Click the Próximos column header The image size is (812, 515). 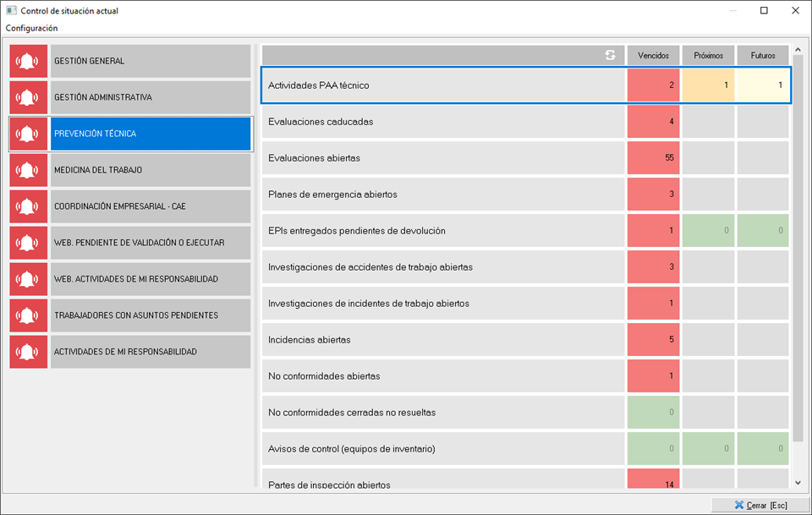pyautogui.click(x=708, y=55)
